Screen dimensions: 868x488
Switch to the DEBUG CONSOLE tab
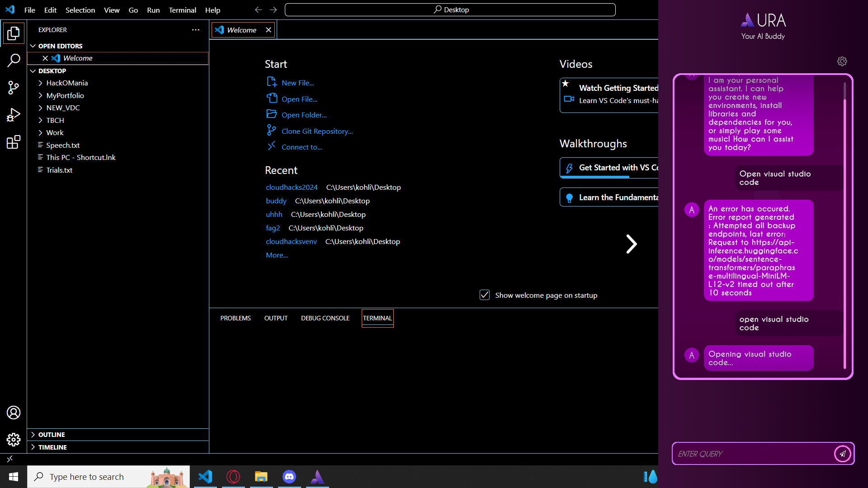[x=325, y=318]
